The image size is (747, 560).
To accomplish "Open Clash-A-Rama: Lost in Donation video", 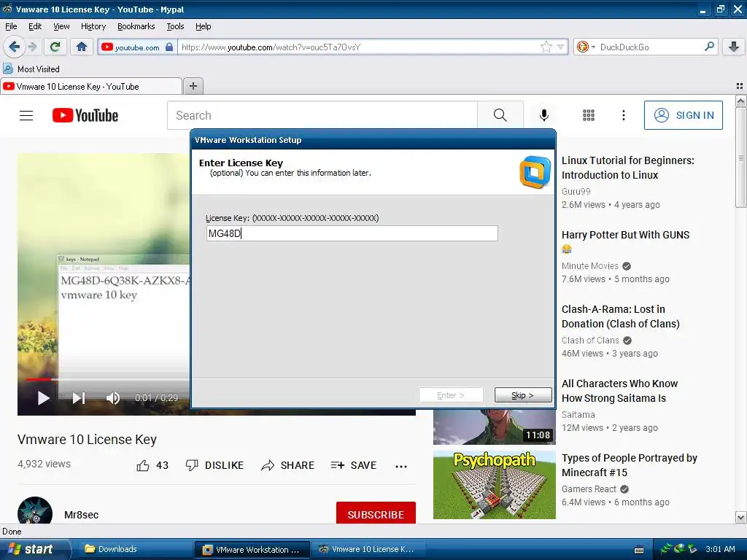I will click(620, 316).
